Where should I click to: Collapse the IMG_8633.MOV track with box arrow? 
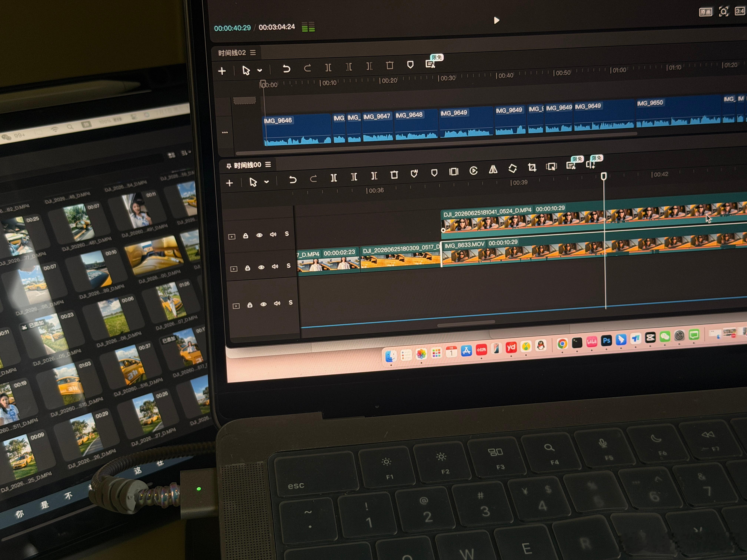[234, 269]
